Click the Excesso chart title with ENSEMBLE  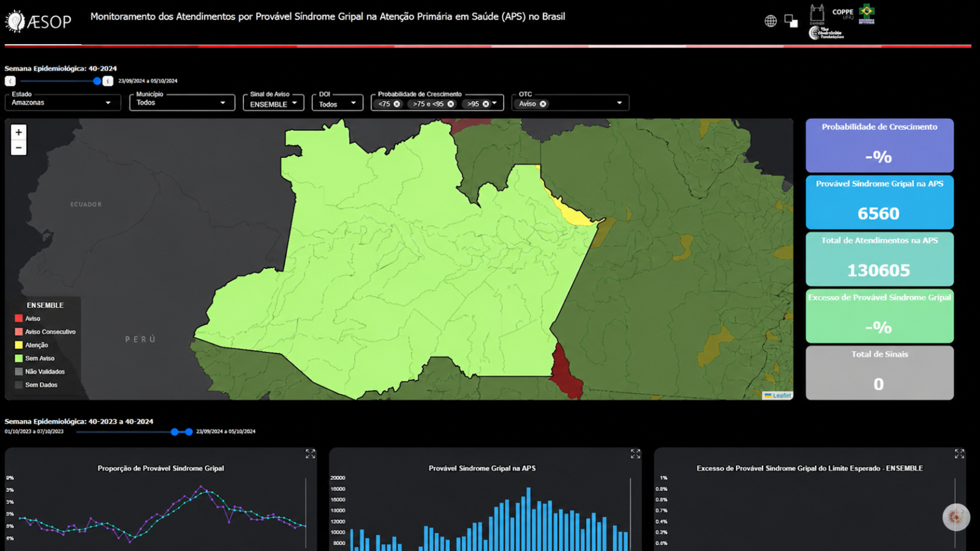tap(810, 468)
